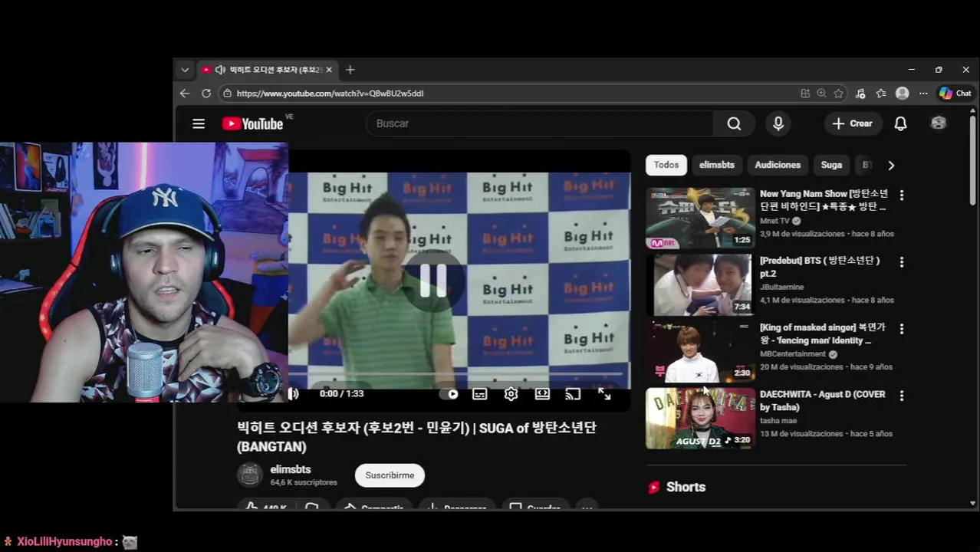Screen dimensions: 980x552
Task: Click the youtube.com URL in address bar
Action: tap(330, 94)
